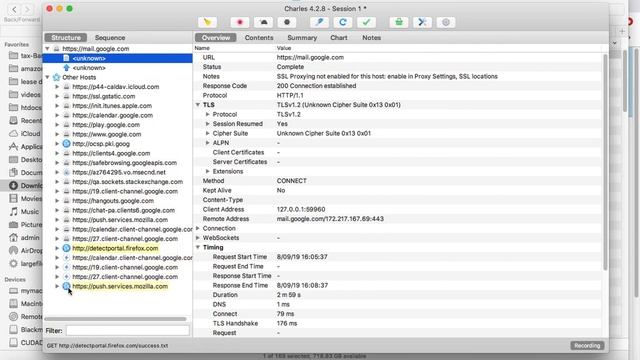Click the Recording status button
The height and width of the screenshot is (360, 640).
(x=587, y=345)
